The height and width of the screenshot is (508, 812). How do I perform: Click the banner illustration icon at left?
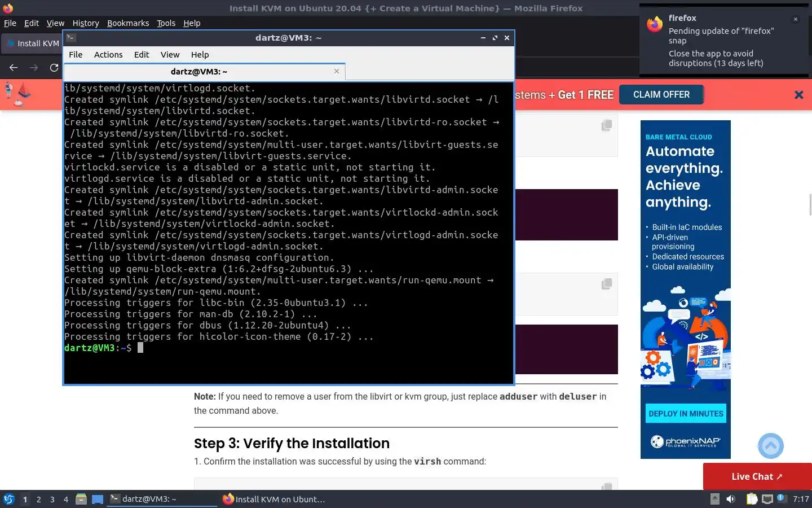point(17,95)
